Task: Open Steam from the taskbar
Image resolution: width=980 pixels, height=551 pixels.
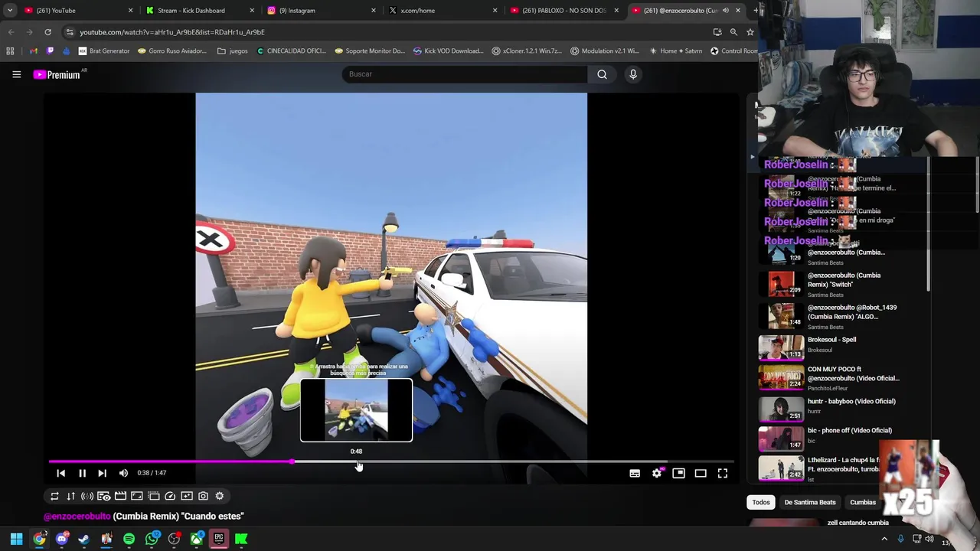Action: pos(83,539)
